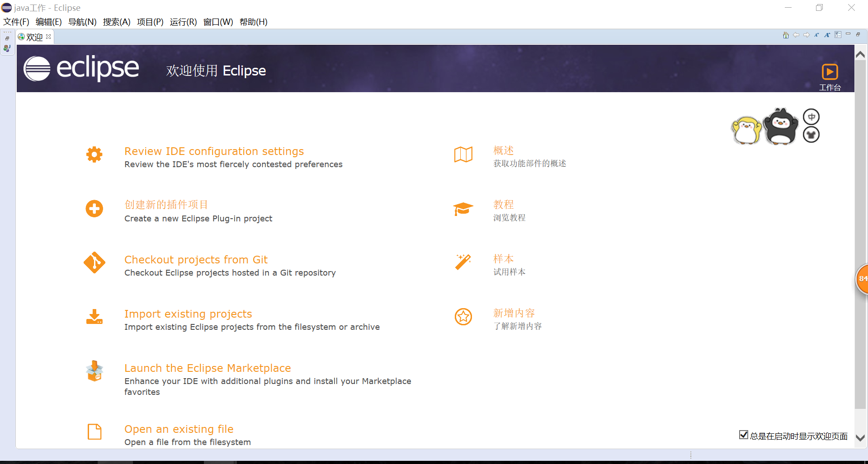Click the 工作台 play icon
The width and height of the screenshot is (868, 464).
tap(830, 72)
